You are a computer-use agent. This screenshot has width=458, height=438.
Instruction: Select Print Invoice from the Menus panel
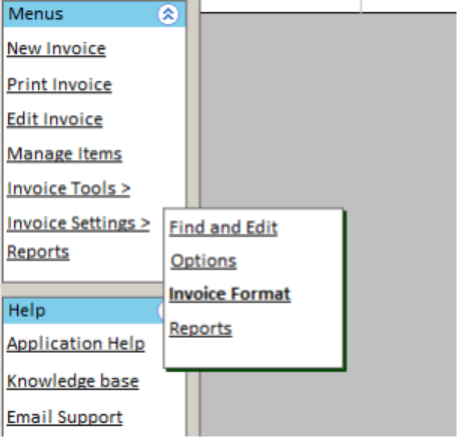(59, 85)
